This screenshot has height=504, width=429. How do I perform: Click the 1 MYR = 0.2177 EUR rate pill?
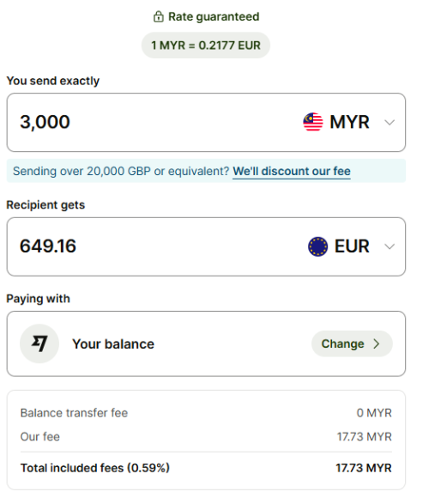[206, 46]
